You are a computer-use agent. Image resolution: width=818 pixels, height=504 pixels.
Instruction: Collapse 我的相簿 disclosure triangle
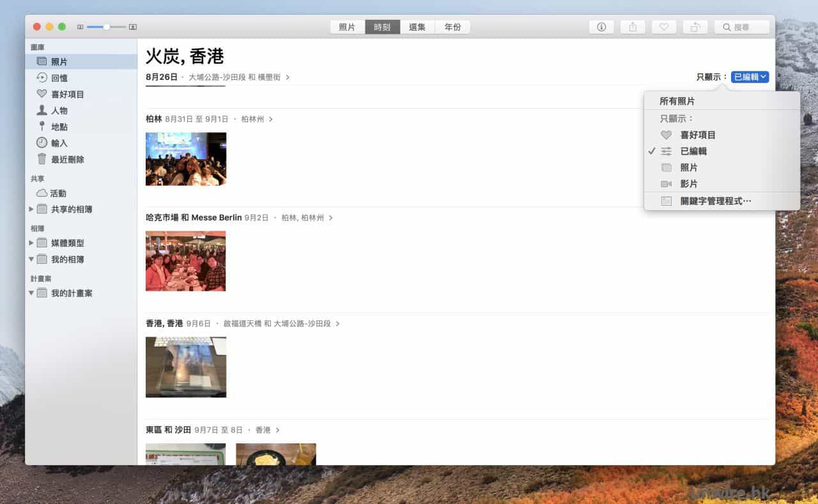(31, 259)
